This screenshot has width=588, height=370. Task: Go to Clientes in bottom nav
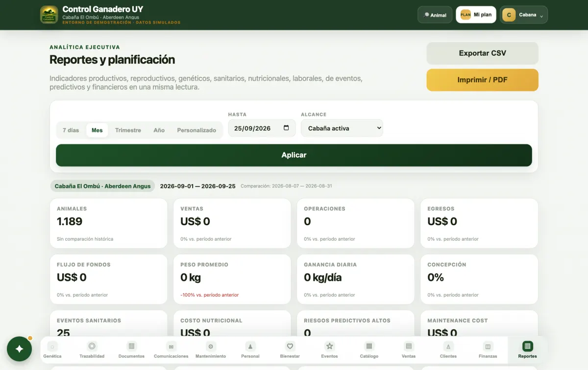click(x=448, y=350)
